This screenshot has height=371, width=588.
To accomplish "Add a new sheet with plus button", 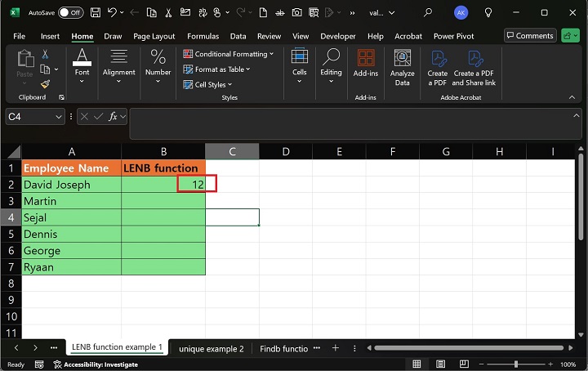I will coord(335,348).
